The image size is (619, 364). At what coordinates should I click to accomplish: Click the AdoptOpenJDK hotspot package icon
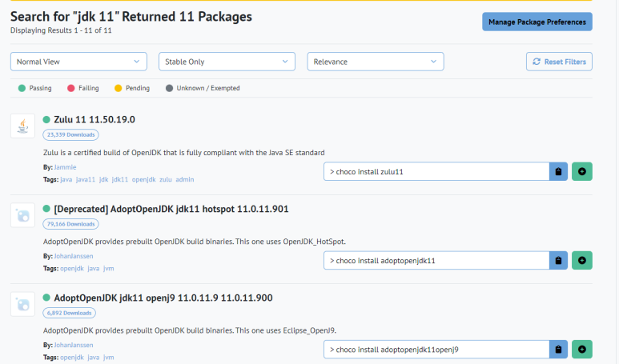23,215
